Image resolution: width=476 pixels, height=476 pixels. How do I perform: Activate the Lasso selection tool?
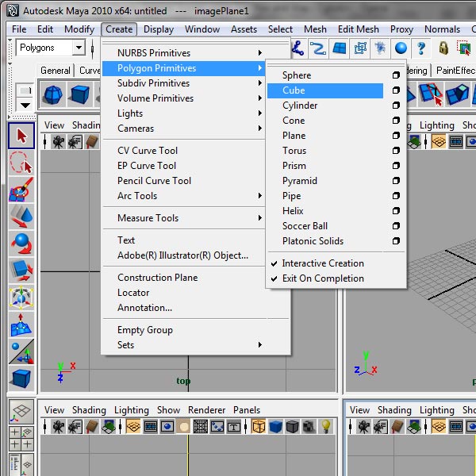tap(21, 163)
